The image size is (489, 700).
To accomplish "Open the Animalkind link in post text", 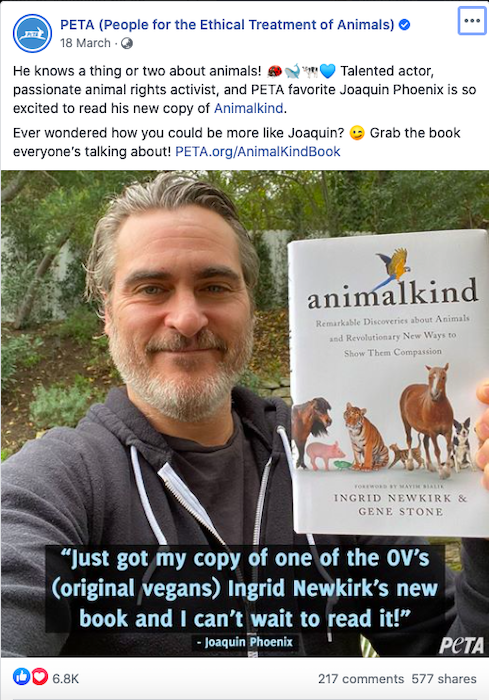I will 248,108.
